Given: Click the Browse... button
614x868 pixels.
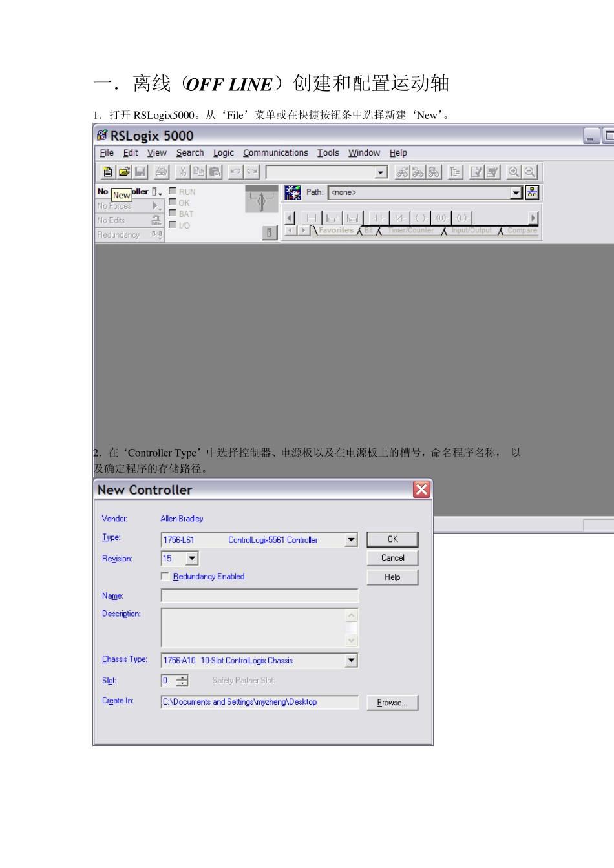Looking at the screenshot, I should pyautogui.click(x=392, y=703).
